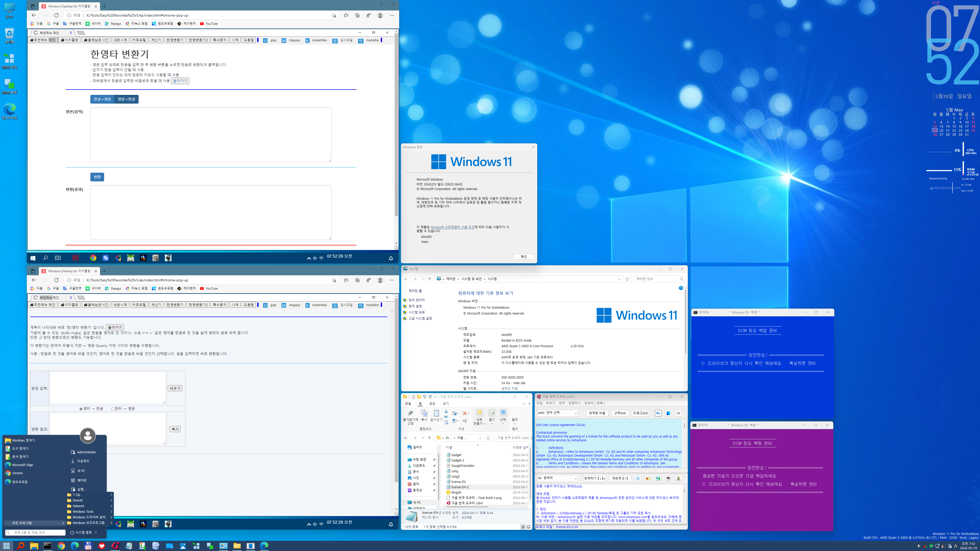This screenshot has width=980, height=551.
Task: Click the 제어판 검색 search field
Action: (659, 279)
